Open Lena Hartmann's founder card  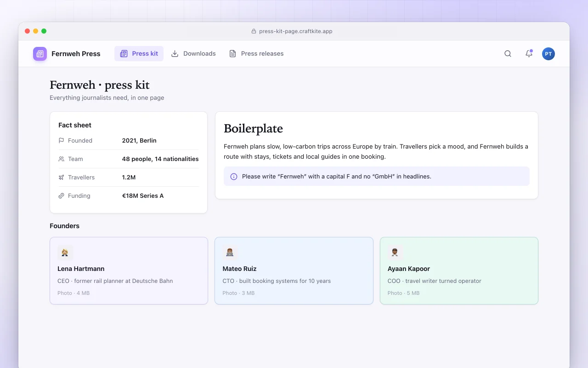click(129, 270)
